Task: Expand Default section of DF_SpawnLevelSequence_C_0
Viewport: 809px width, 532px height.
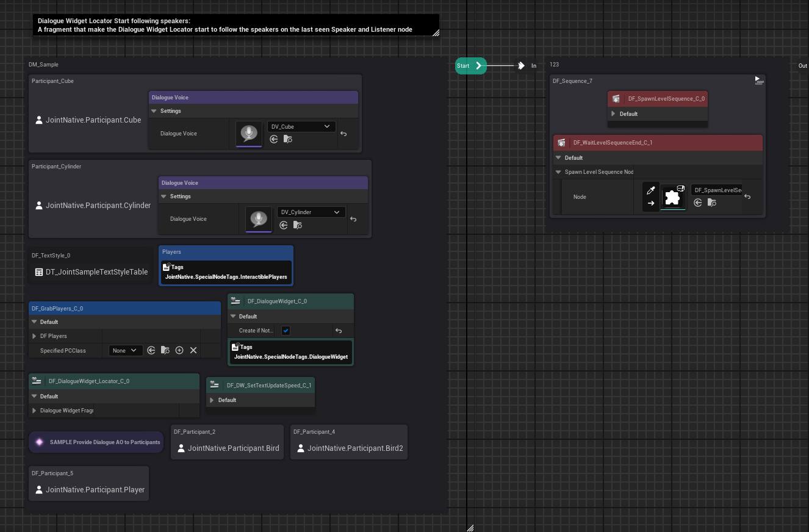Action: click(613, 114)
